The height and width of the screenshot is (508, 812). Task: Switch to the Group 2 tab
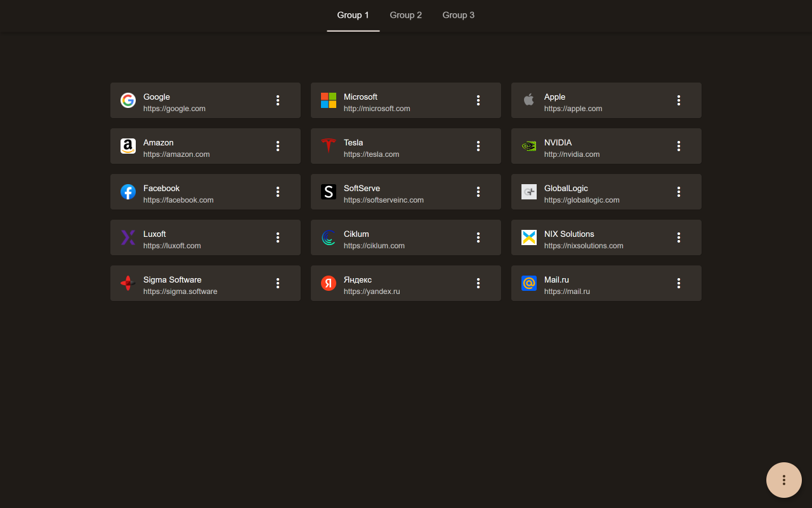[x=406, y=15]
